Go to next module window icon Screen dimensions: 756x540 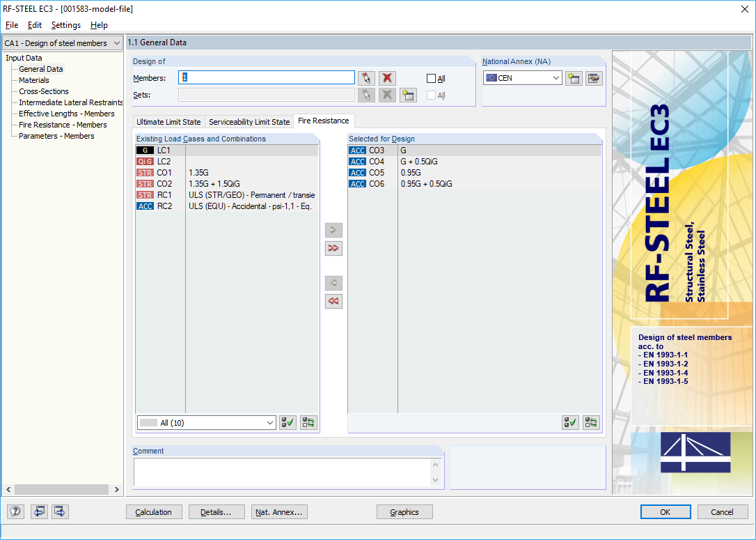pos(60,511)
